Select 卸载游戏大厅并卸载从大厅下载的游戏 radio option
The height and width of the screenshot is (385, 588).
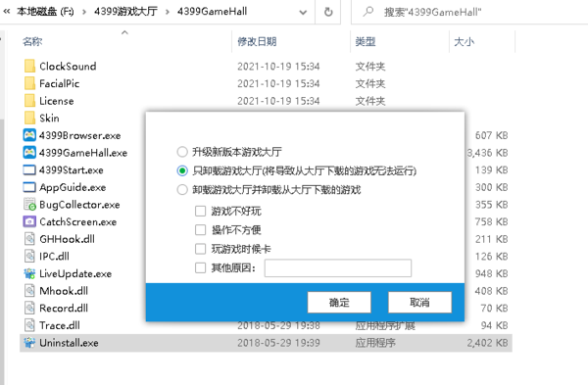coord(182,190)
